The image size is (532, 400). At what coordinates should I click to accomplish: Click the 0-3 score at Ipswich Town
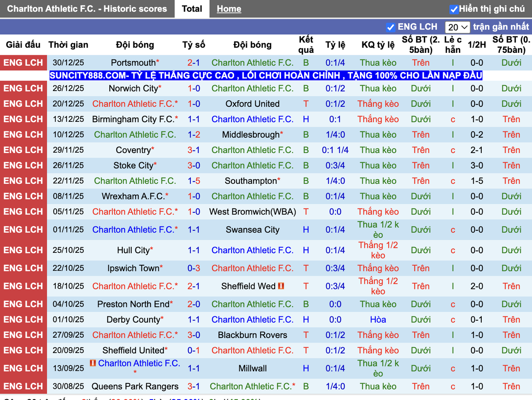pyautogui.click(x=194, y=268)
